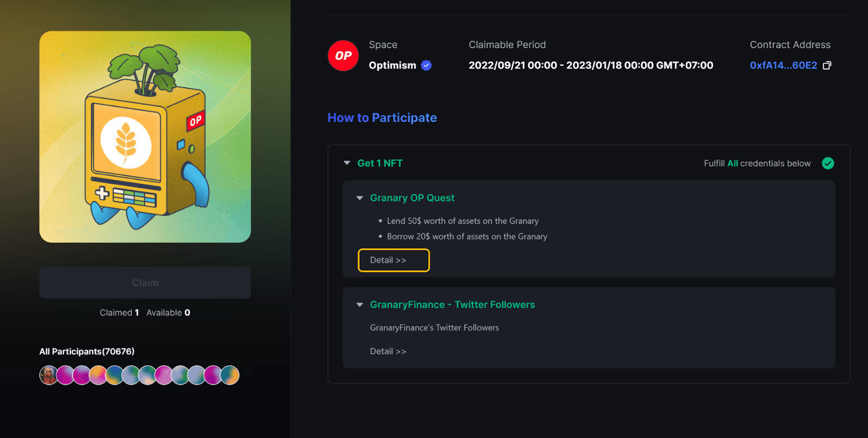Open Detail under GranaryFinance Twitter Followers
The width and height of the screenshot is (868, 438).
[x=388, y=351]
